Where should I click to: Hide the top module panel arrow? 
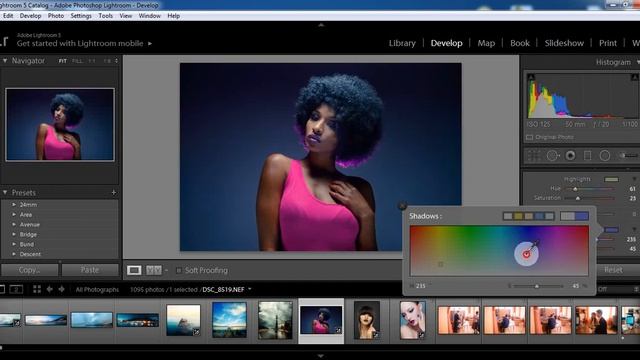[321, 25]
